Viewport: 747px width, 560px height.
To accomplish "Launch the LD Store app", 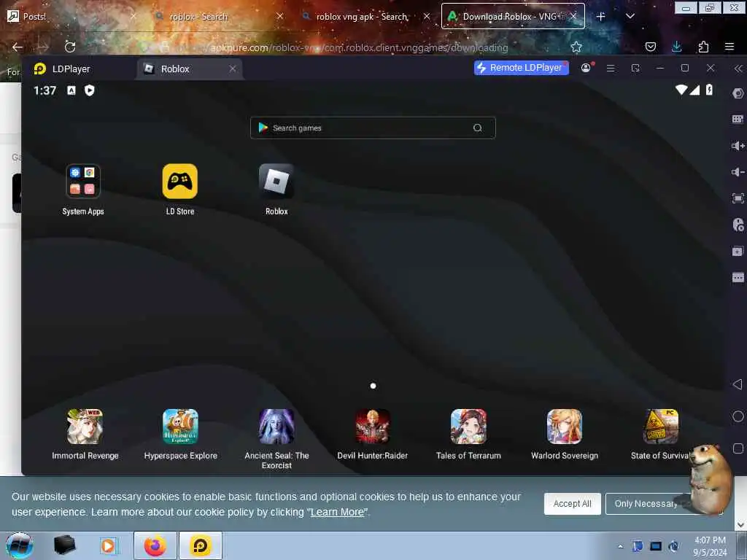I will [x=179, y=182].
